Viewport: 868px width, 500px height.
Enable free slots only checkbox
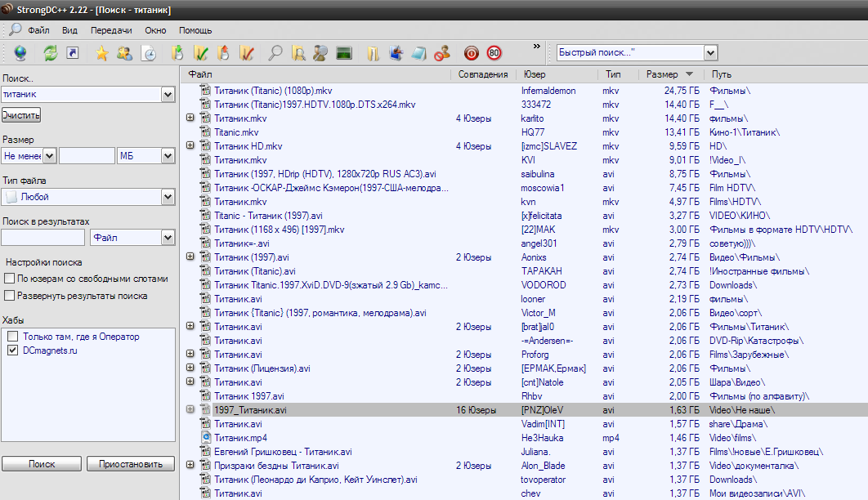(10, 279)
